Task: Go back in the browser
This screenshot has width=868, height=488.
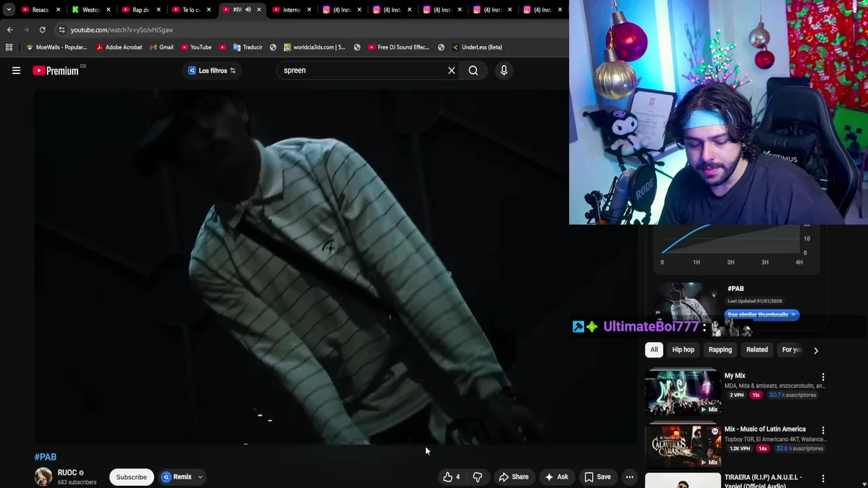Action: (9, 30)
